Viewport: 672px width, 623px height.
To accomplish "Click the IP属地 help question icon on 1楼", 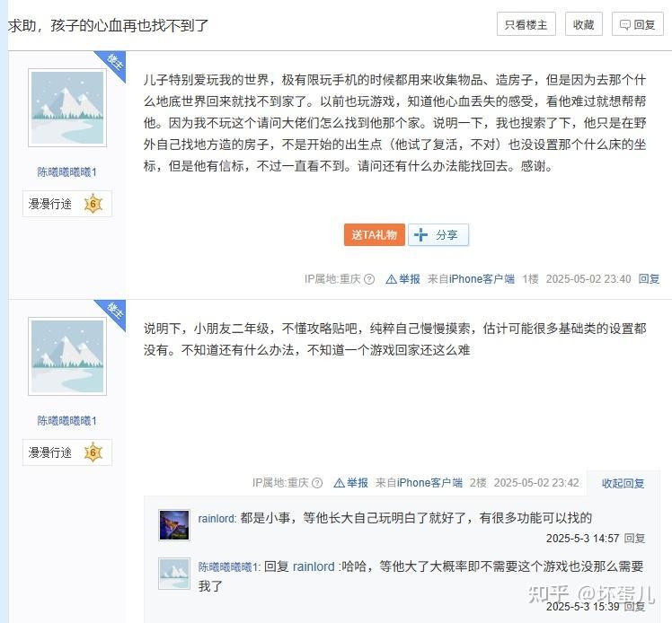I will click(x=369, y=279).
